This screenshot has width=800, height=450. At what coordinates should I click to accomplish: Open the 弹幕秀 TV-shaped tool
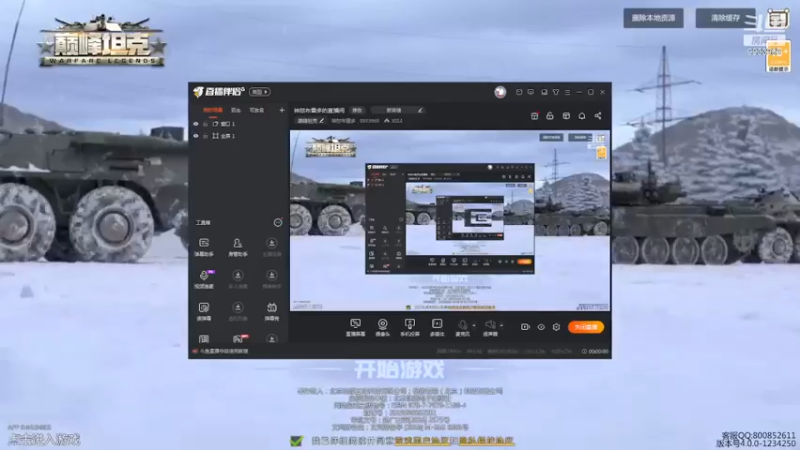click(272, 311)
